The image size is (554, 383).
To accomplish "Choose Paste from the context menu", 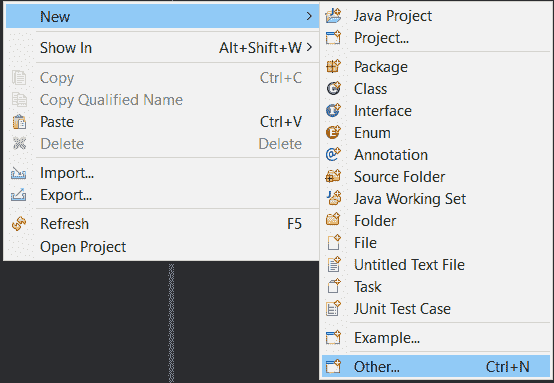I will coord(163,122).
